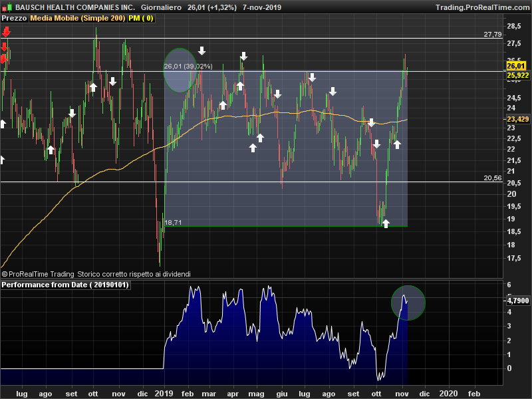
Task: Click the apr month label on time axis
Action: [233, 394]
